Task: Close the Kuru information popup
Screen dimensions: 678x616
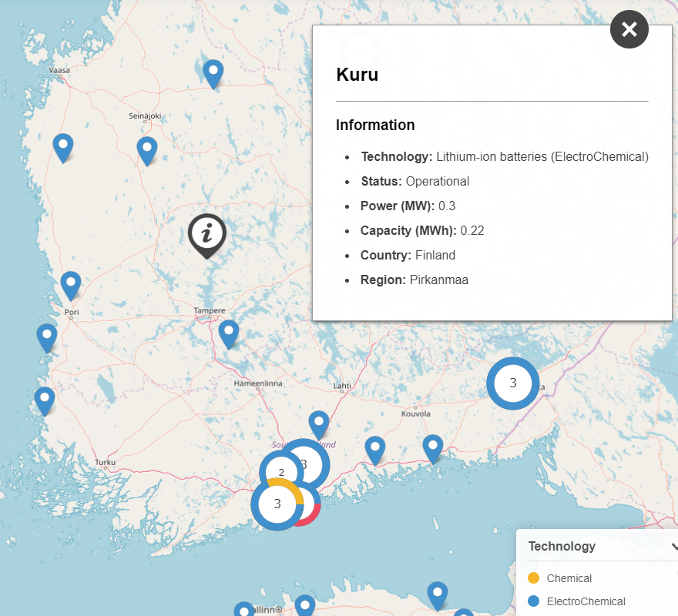Action: pyautogui.click(x=629, y=29)
